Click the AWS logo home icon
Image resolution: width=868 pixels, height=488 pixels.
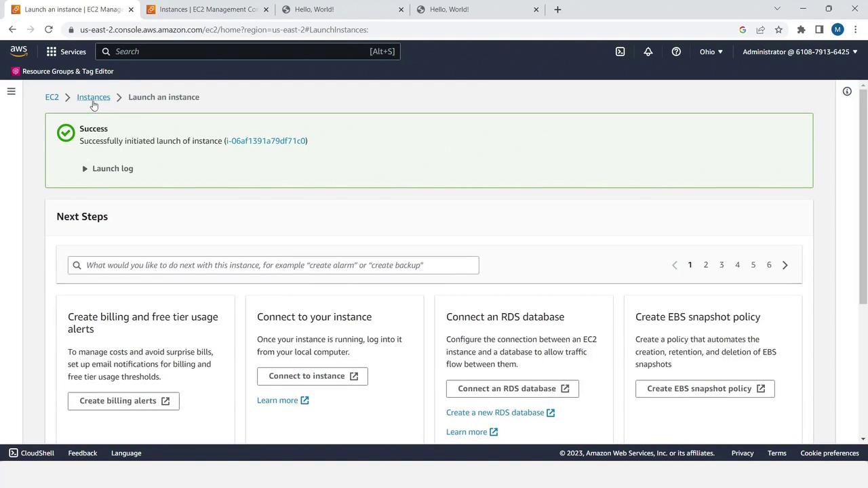pyautogui.click(x=19, y=52)
